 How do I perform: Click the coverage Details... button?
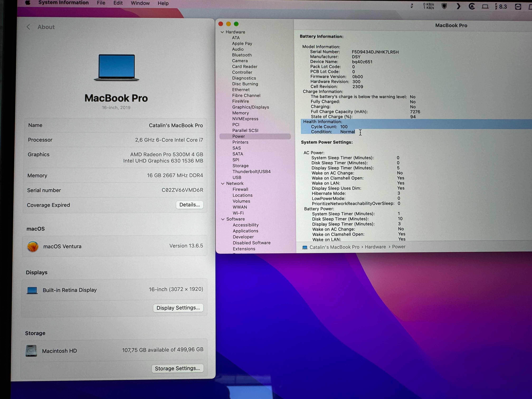click(189, 205)
